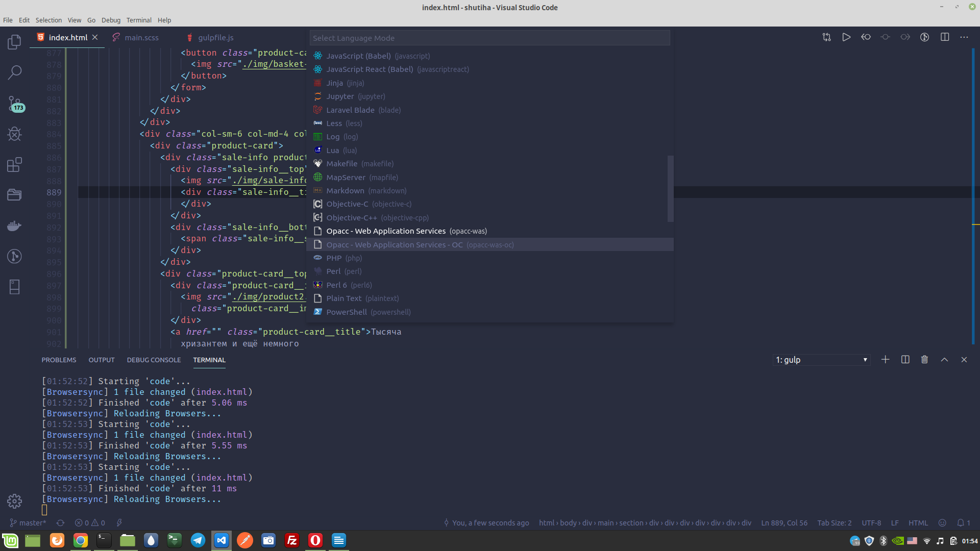Close the index.html editor tab
Viewport: 980px width, 551px height.
[95, 37]
